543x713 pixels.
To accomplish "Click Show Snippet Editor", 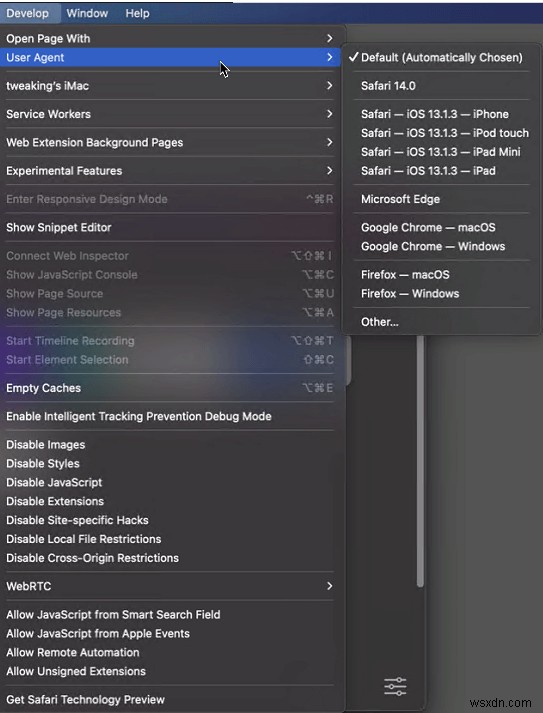I will (x=170, y=227).
